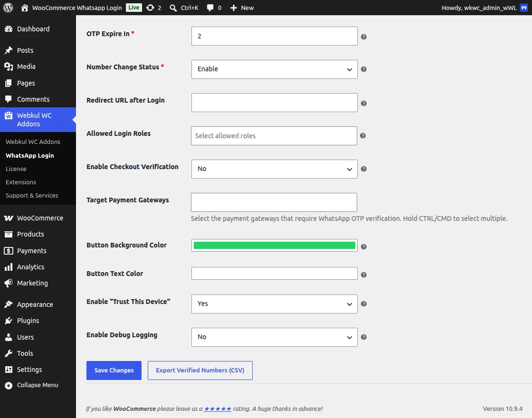The width and height of the screenshot is (532, 418).
Task: Click the user avatar beside Howdy
Action: tap(524, 8)
